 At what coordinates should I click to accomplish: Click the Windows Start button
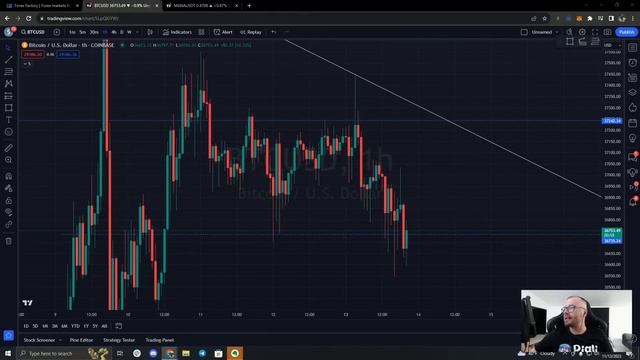click(x=8, y=353)
